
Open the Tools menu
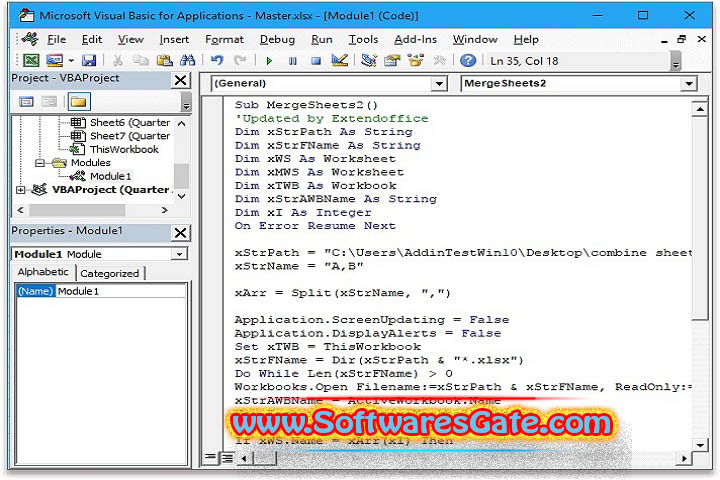(x=363, y=40)
